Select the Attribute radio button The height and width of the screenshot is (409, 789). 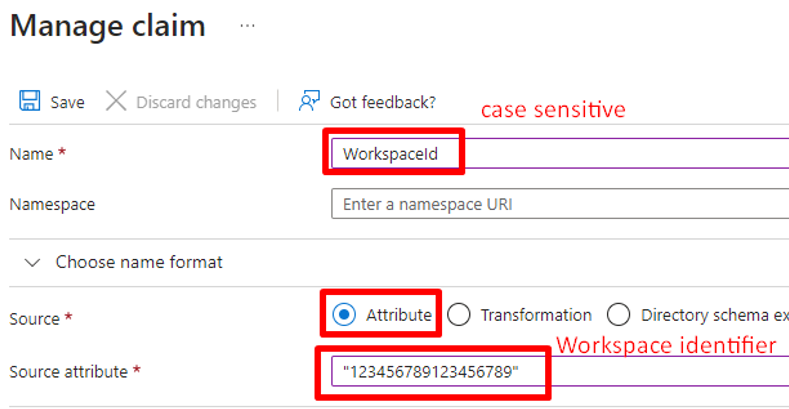pyautogui.click(x=344, y=315)
